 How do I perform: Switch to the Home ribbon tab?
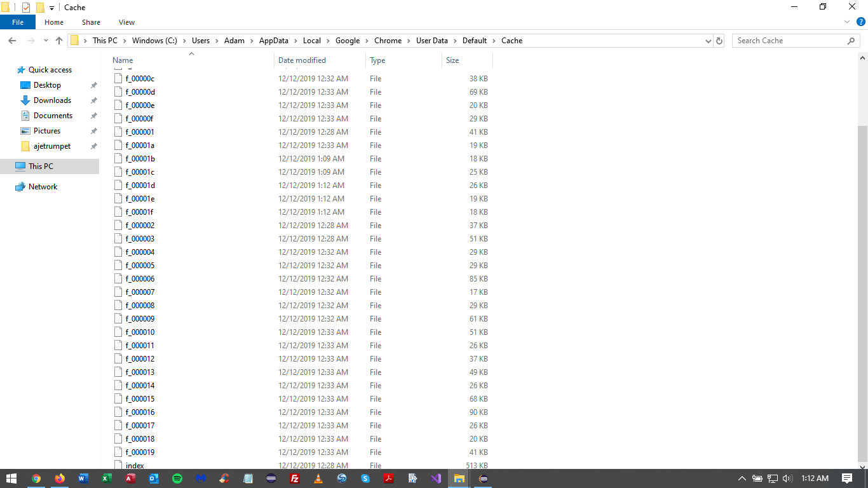tap(54, 22)
